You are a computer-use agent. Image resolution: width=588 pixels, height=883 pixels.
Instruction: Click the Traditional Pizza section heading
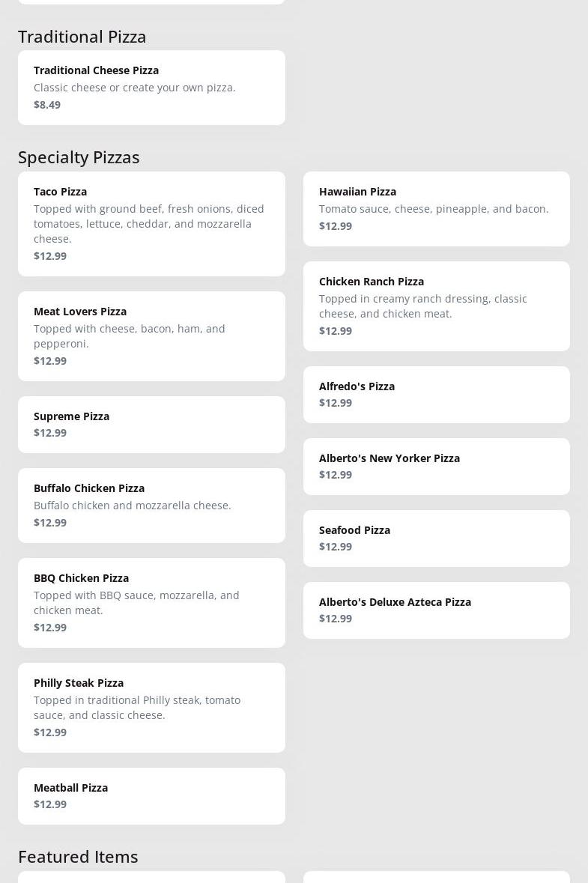[82, 37]
